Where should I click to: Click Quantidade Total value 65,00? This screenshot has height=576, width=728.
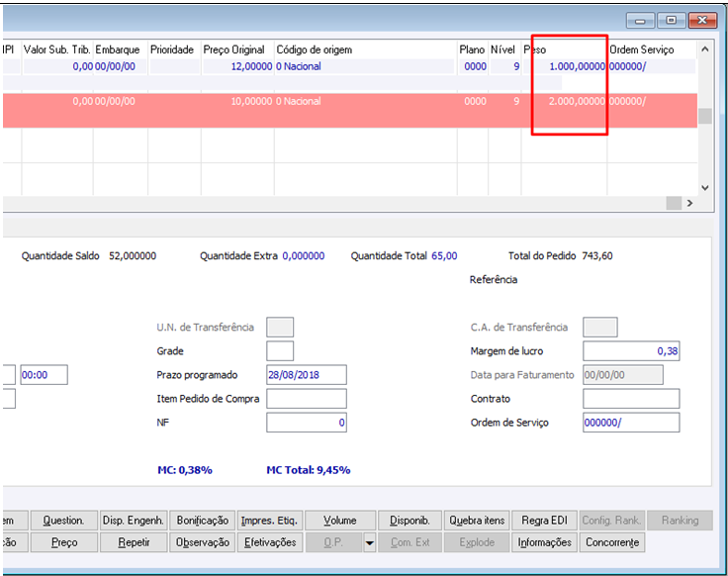coord(444,256)
